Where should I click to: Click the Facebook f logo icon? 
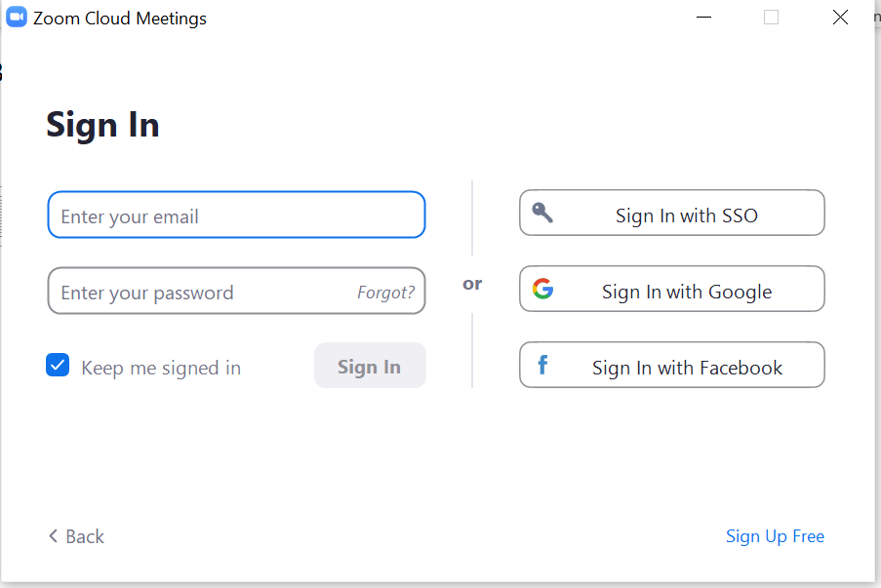pyautogui.click(x=542, y=366)
